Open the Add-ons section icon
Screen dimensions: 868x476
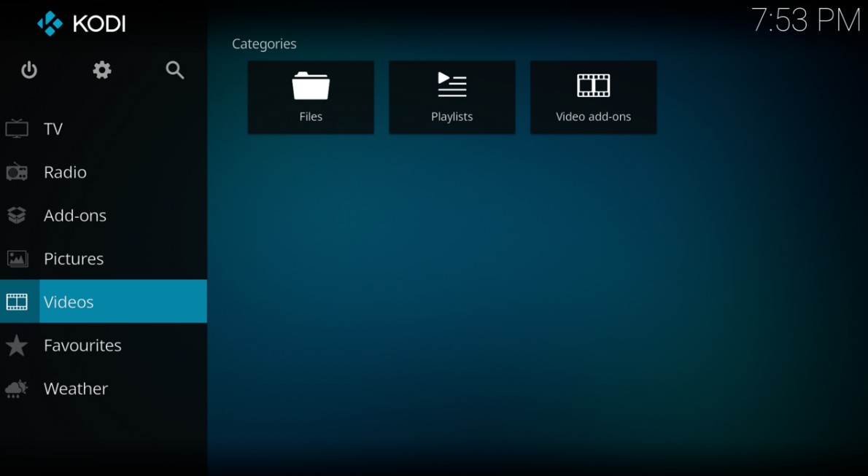18,215
